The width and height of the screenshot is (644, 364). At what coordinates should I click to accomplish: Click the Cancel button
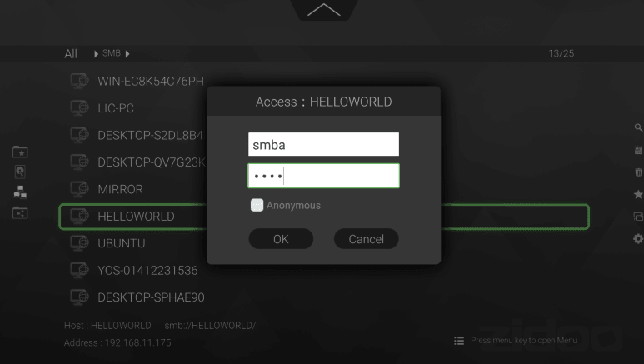pyautogui.click(x=367, y=239)
